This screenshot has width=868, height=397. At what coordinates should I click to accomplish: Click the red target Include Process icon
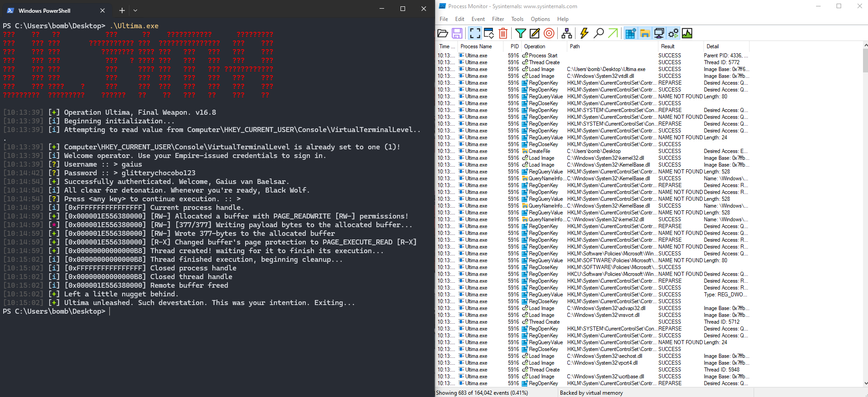pos(549,33)
